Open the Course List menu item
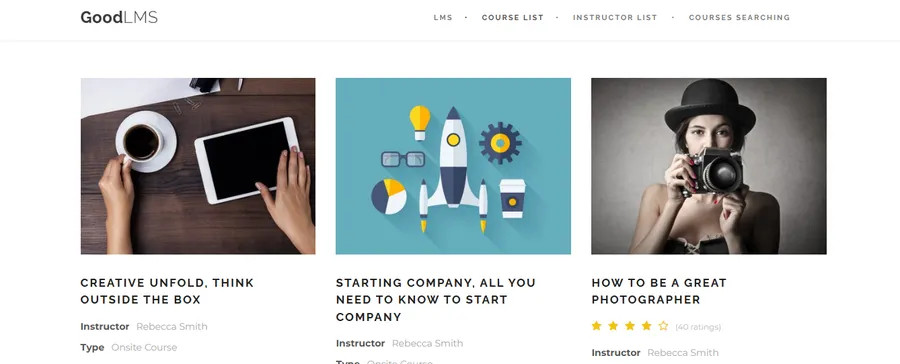Screen dimensions: 900x364 pos(512,18)
